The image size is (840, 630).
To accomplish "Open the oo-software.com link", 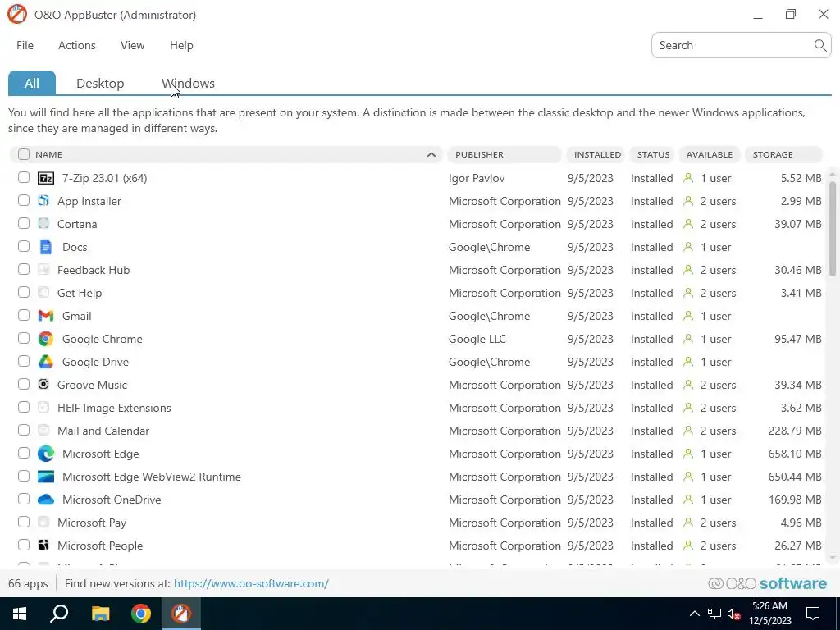I will click(251, 583).
